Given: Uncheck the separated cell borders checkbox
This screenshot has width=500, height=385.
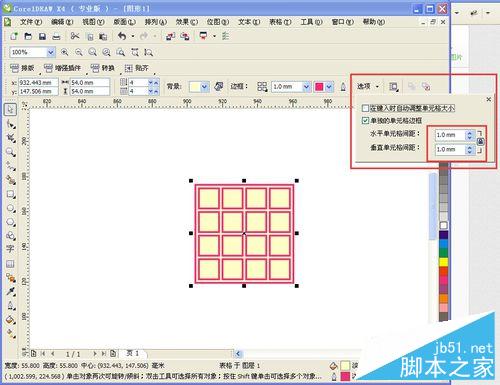Looking at the screenshot, I should pos(365,120).
